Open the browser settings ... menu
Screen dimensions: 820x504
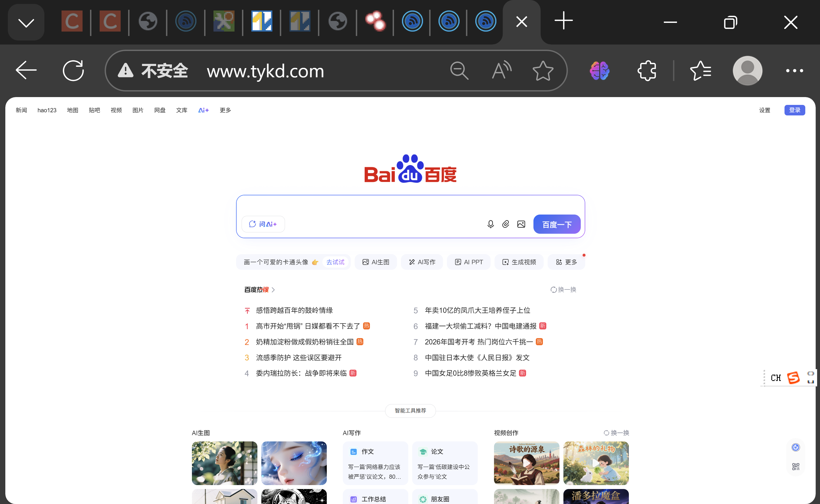pos(794,70)
